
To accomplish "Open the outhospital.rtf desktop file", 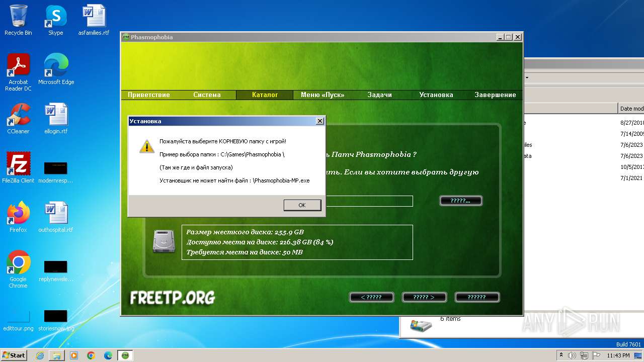I will point(56,217).
